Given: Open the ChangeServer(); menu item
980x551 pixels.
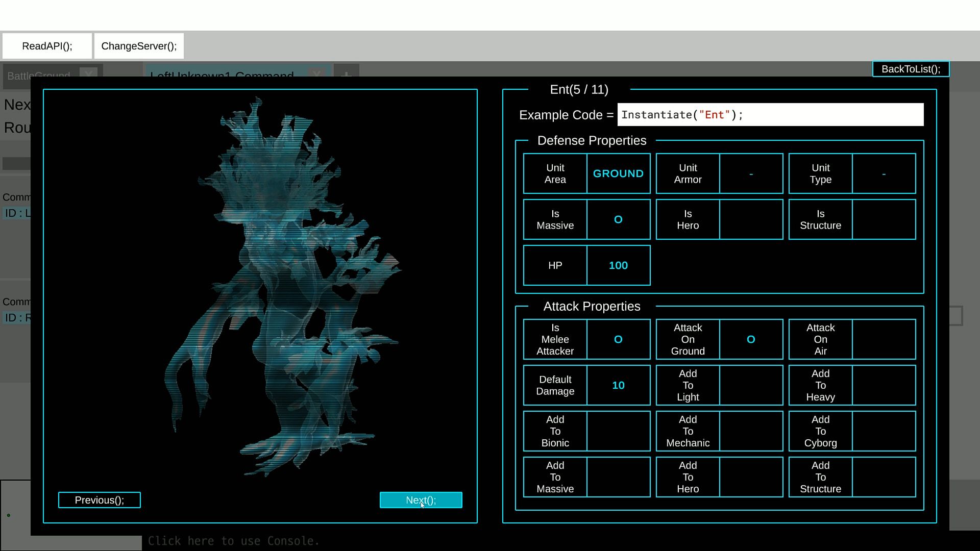Looking at the screenshot, I should tap(139, 46).
